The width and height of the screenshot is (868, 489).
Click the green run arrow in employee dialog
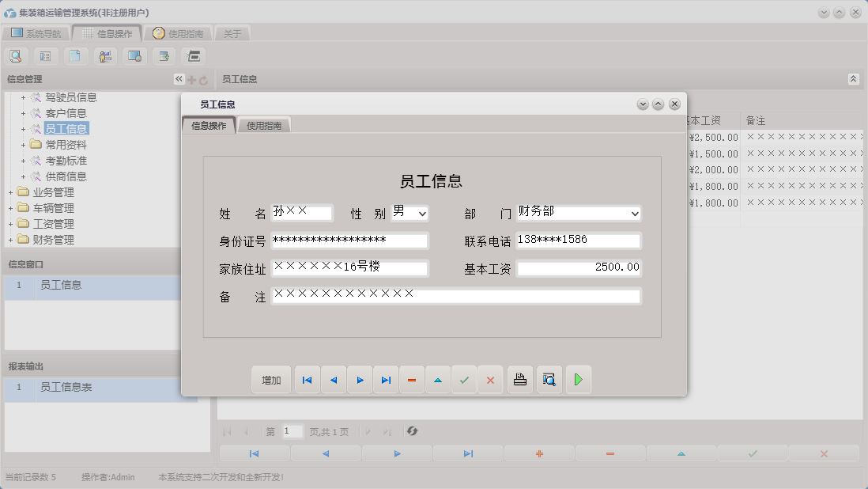(x=578, y=380)
